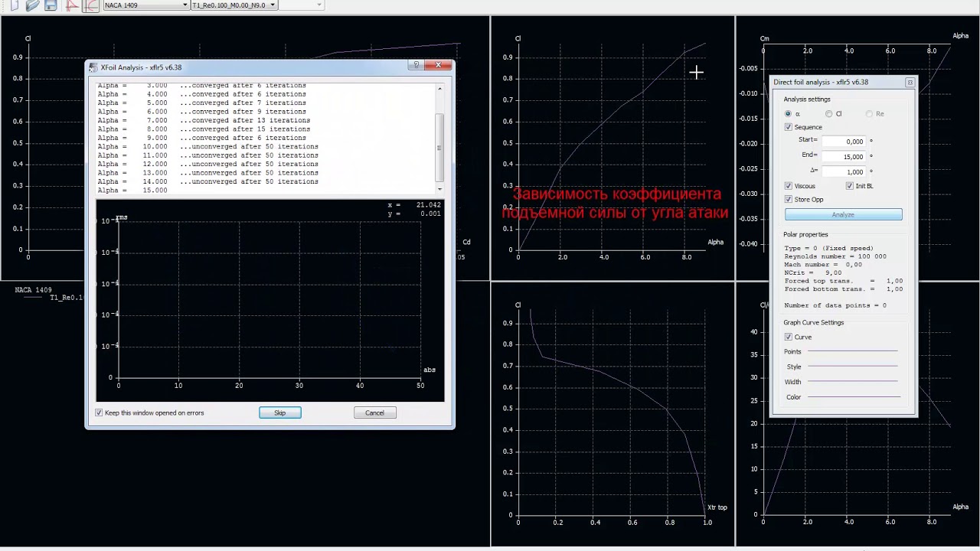
Task: Click the New project toolbar icon
Action: pyautogui.click(x=14, y=5)
